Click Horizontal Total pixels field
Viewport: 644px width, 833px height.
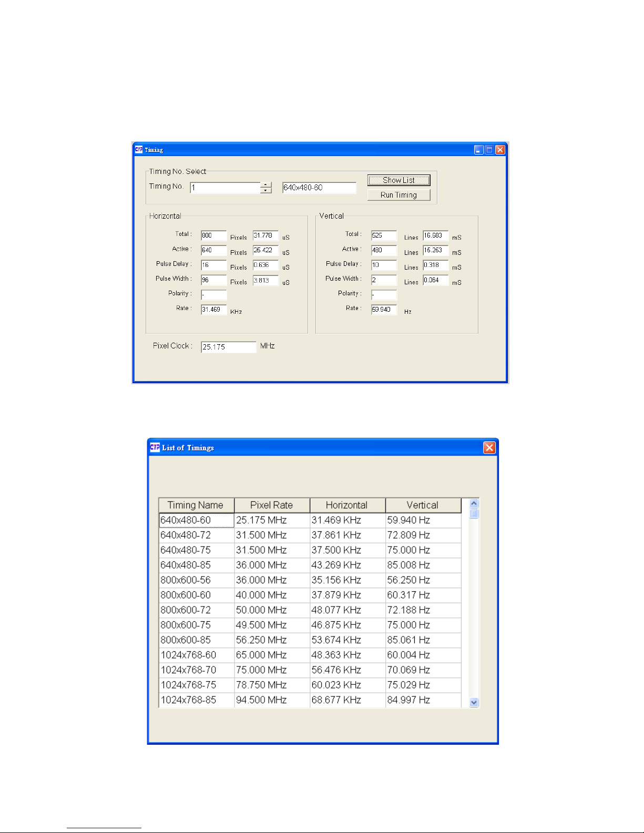[214, 235]
